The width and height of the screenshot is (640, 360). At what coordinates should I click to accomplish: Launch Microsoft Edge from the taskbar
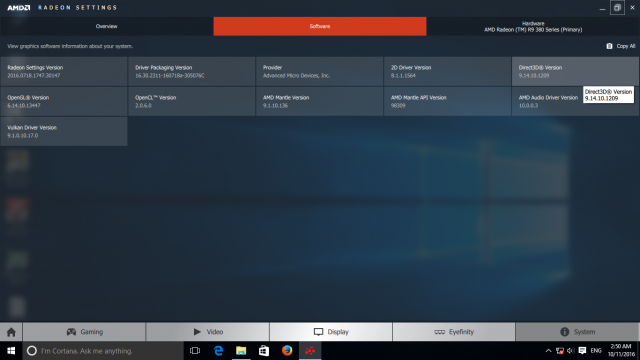[x=218, y=351]
